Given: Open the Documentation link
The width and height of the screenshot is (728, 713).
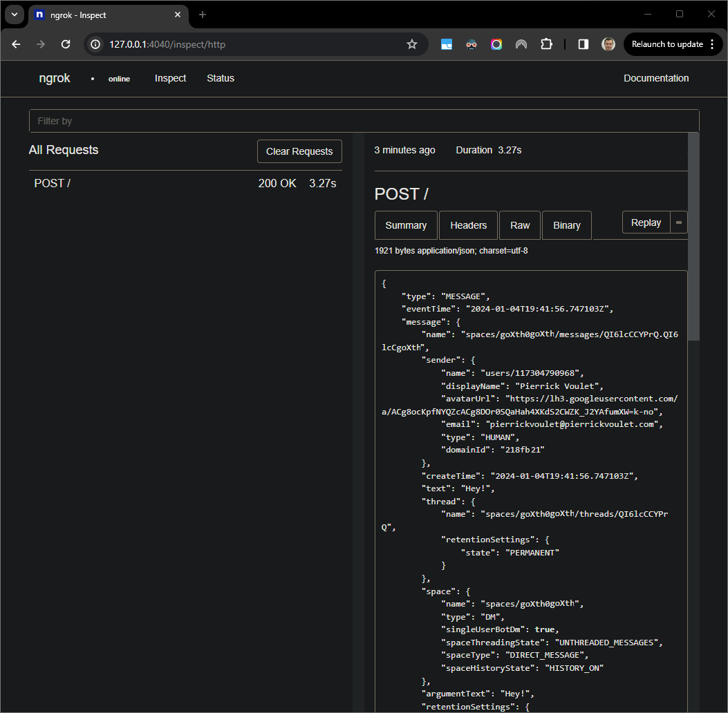Looking at the screenshot, I should 655,78.
